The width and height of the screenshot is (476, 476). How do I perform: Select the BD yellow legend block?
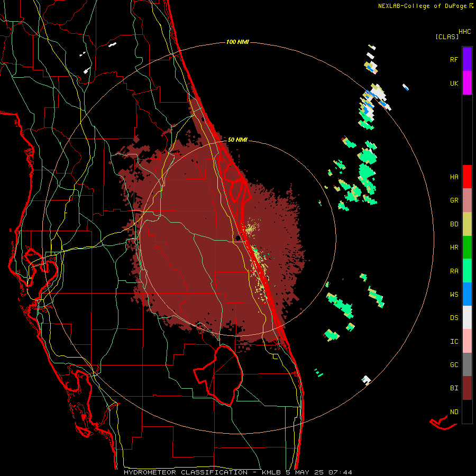[x=467, y=224]
